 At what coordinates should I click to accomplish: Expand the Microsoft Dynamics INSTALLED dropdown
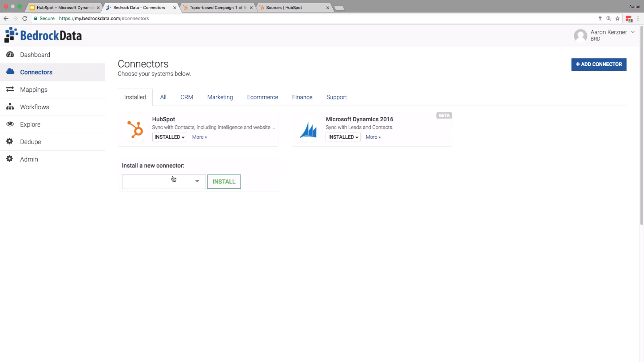click(343, 137)
